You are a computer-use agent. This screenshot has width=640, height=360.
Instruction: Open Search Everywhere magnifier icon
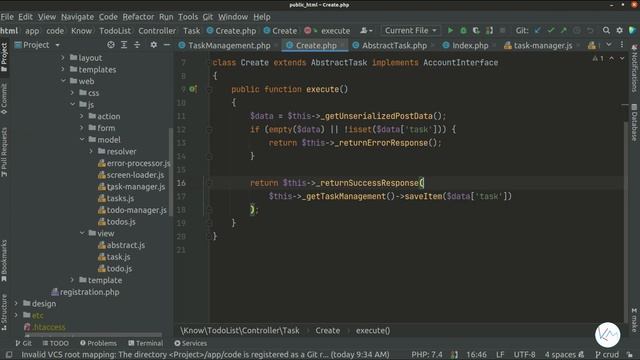point(606,31)
